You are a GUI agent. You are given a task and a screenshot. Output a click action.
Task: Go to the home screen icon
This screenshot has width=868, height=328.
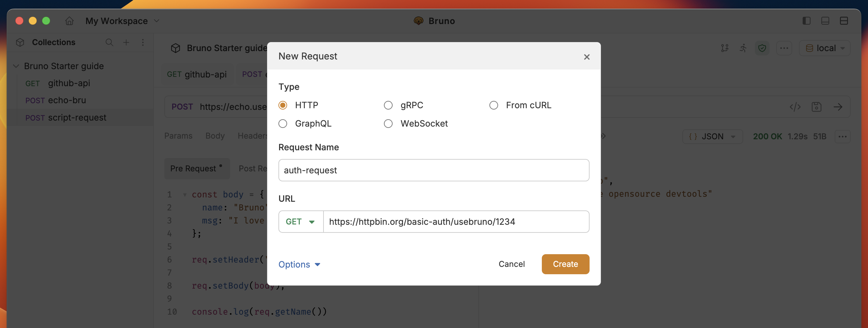point(69,21)
